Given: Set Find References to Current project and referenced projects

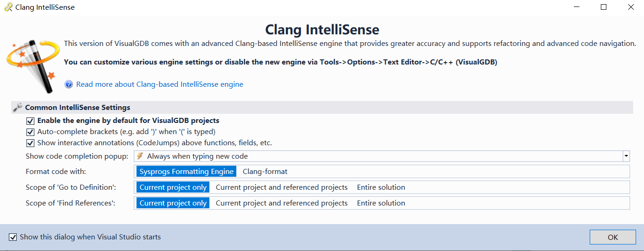Looking at the screenshot, I should coord(281,203).
